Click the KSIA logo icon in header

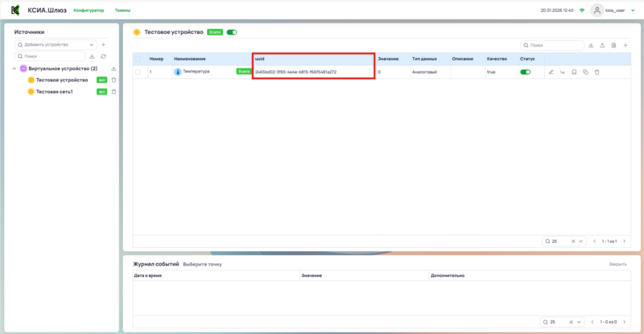click(x=15, y=10)
